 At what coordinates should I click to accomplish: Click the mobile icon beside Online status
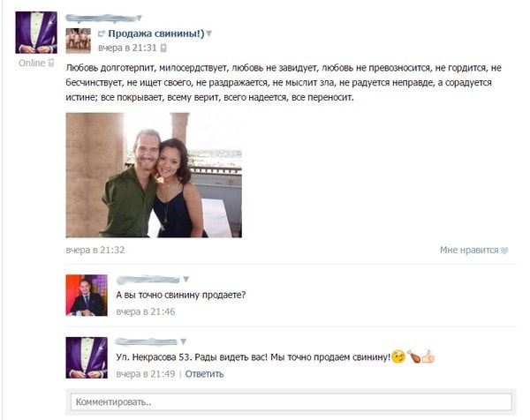pos(51,63)
